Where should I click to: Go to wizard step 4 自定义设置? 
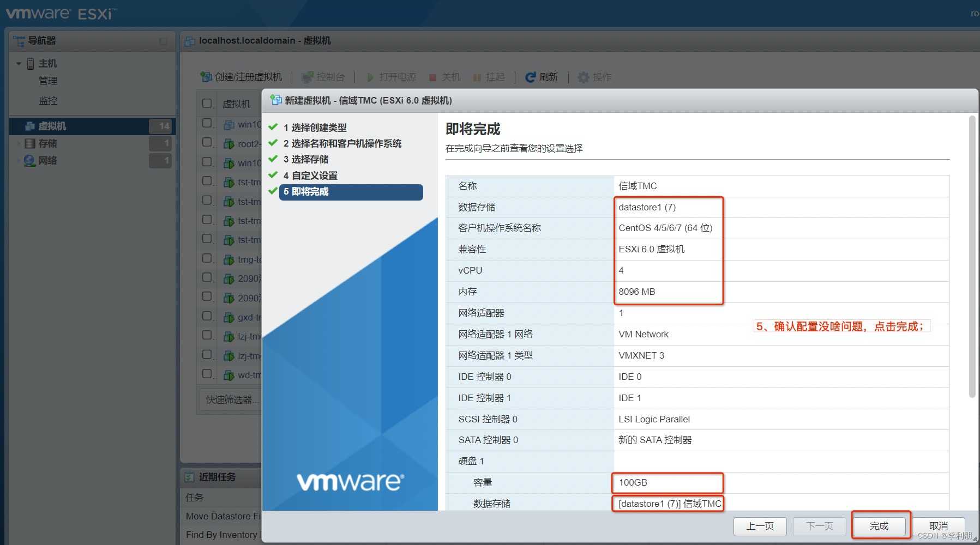(x=310, y=175)
